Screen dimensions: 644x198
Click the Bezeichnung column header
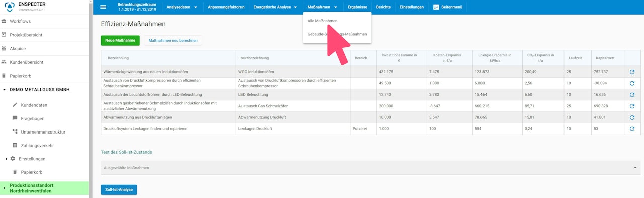coord(169,58)
